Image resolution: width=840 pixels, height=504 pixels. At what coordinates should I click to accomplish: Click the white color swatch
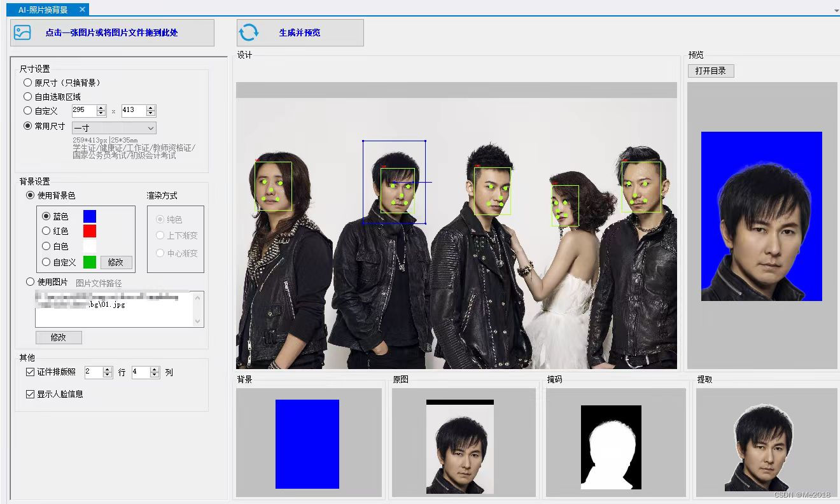click(90, 246)
